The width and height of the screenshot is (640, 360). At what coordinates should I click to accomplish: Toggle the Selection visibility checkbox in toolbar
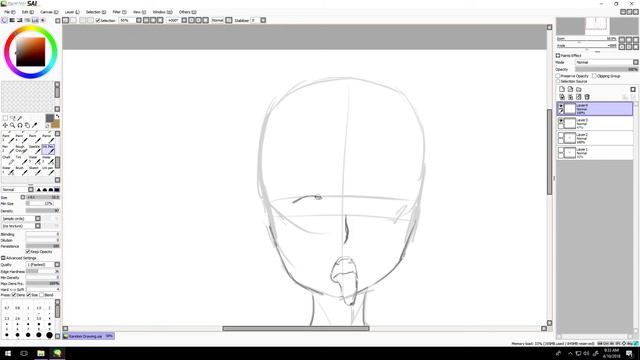pyautogui.click(x=98, y=20)
